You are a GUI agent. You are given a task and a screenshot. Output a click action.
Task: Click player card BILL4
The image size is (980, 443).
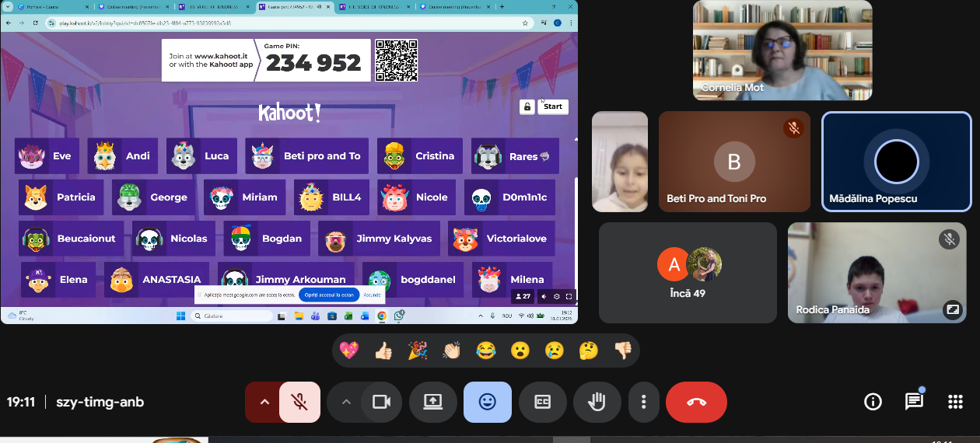(x=331, y=197)
